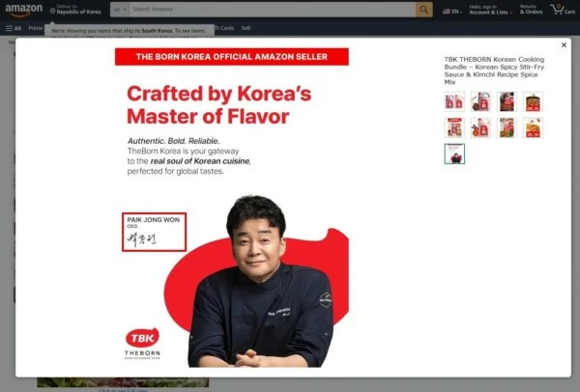Click the 'South Korea' shipping notice tooltip
The image size is (580, 392).
[x=130, y=31]
